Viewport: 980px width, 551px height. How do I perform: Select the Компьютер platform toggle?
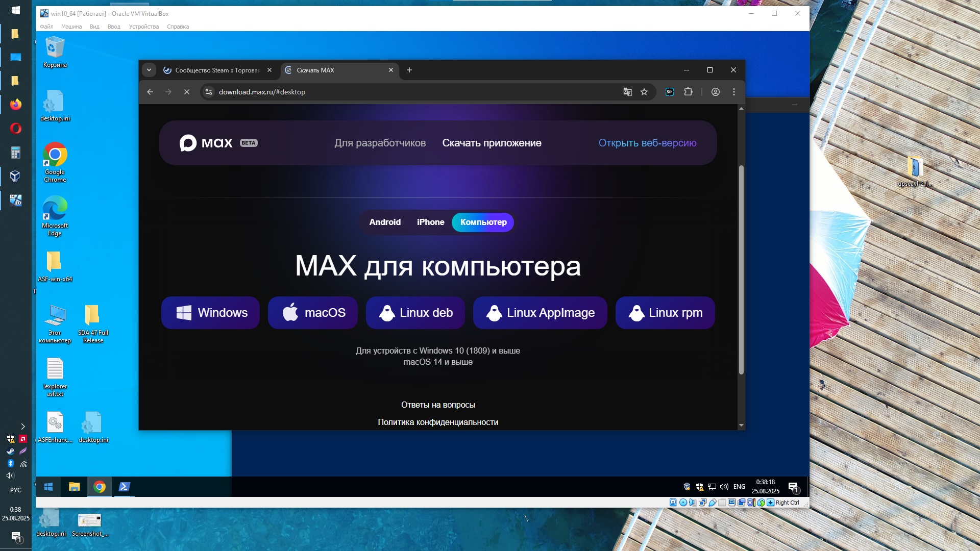coord(483,222)
